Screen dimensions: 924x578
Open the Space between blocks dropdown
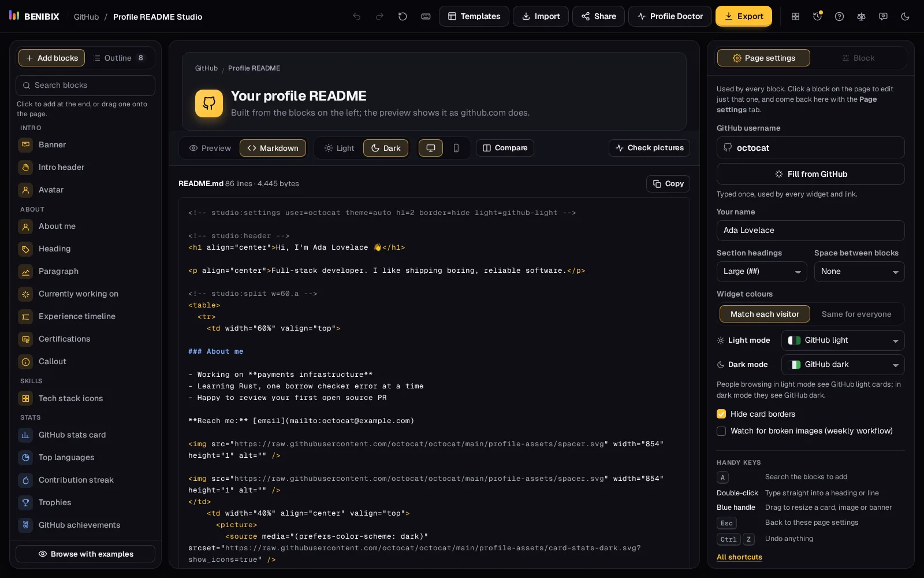pos(859,272)
